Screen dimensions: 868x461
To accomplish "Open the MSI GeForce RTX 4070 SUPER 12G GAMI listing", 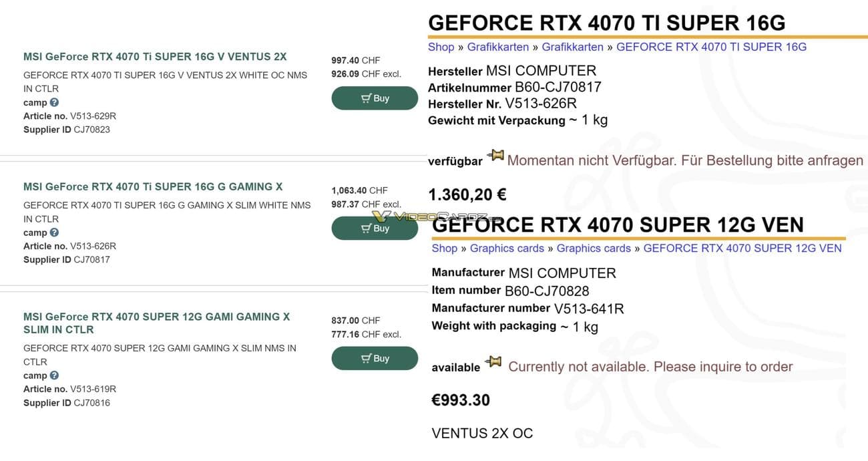I will coord(158,316).
